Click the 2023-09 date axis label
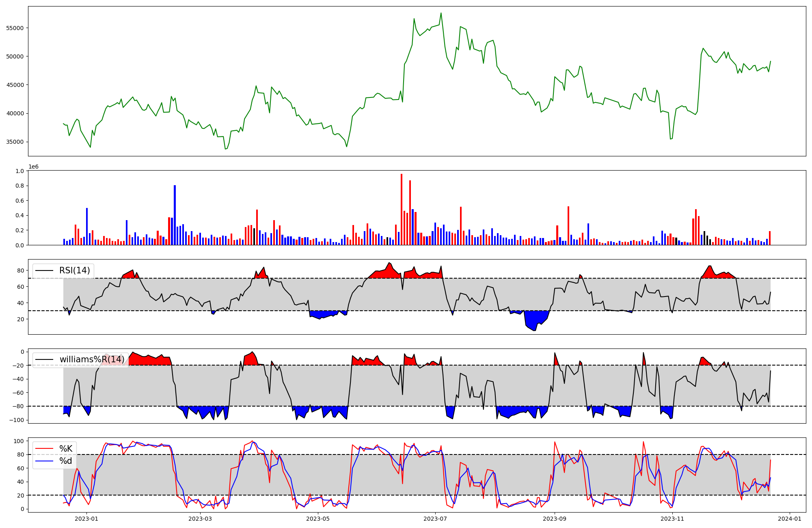Image resolution: width=812 pixels, height=528 pixels. (x=554, y=519)
